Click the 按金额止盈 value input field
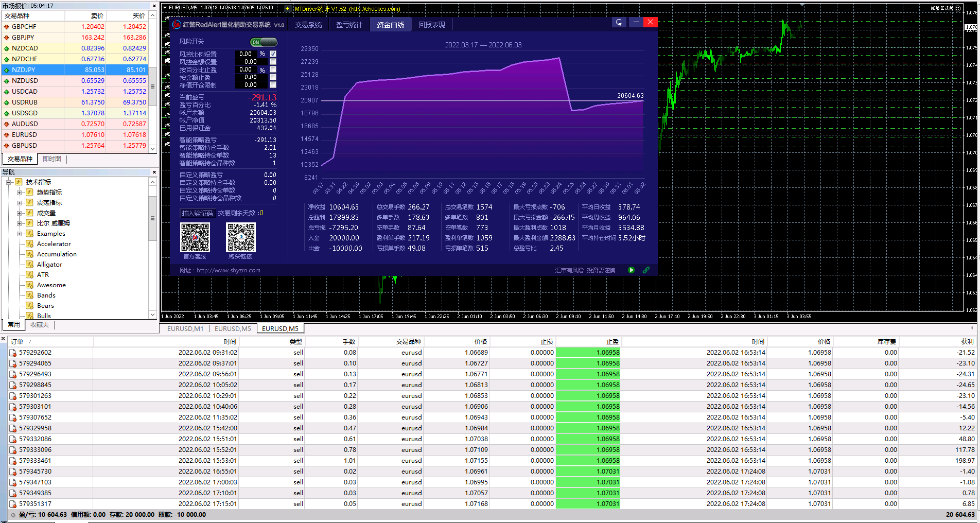This screenshot has height=523, width=980. point(251,77)
